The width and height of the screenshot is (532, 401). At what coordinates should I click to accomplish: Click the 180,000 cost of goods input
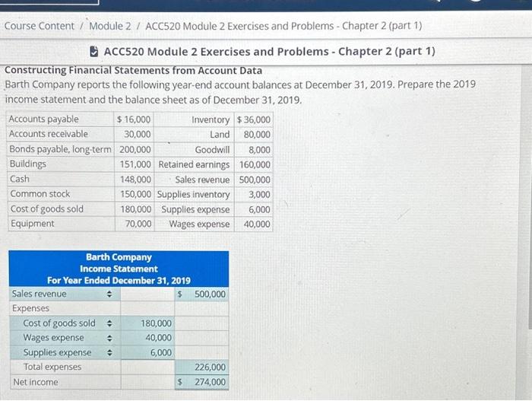click(x=148, y=323)
